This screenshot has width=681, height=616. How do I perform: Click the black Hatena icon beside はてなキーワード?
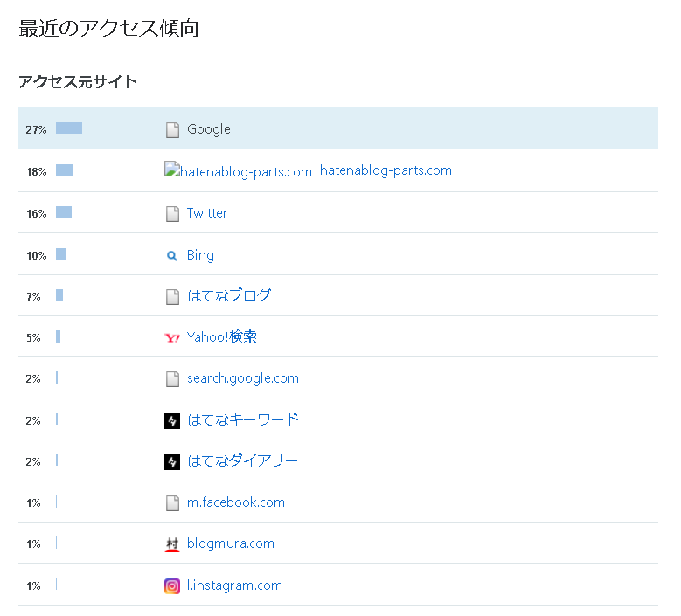(172, 420)
